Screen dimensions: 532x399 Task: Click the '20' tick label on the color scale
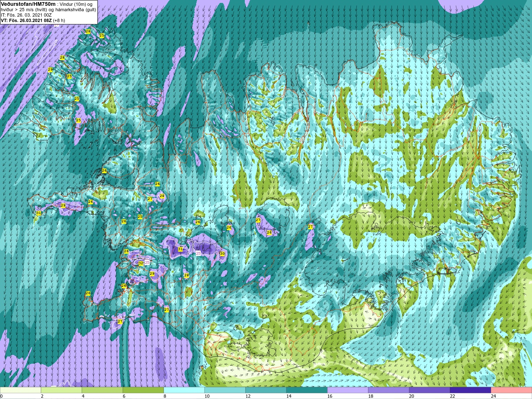411,396
